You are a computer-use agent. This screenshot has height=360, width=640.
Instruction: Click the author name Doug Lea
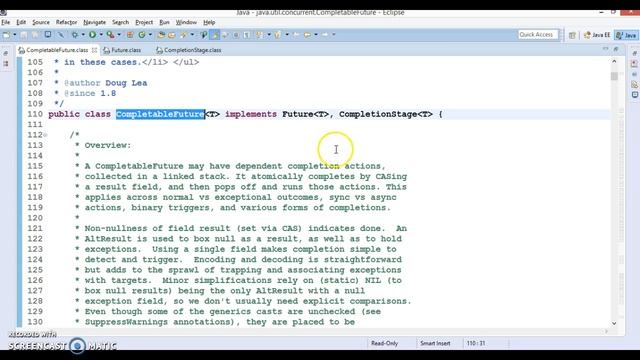click(126, 83)
